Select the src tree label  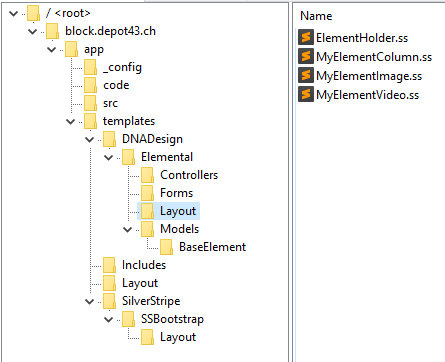tap(110, 103)
